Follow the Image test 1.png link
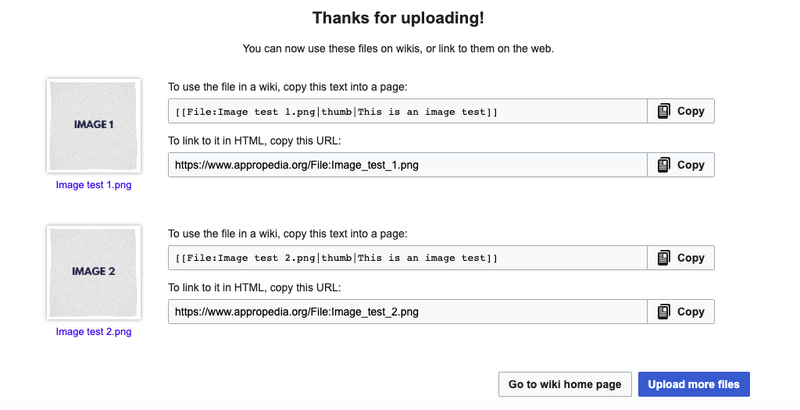The height and width of the screenshot is (410, 800). pyautogui.click(x=94, y=185)
